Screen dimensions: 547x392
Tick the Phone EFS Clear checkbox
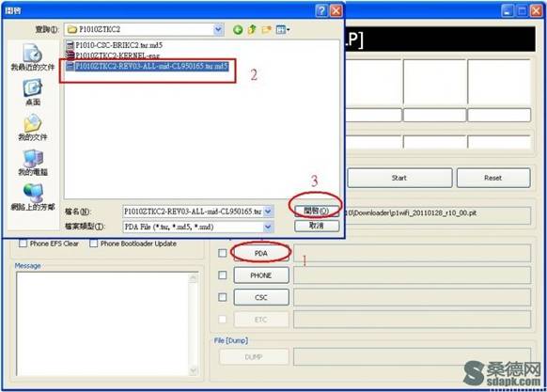click(x=23, y=243)
